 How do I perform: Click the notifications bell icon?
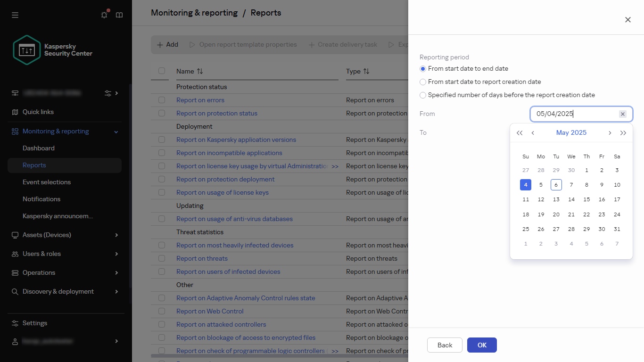[x=104, y=15]
